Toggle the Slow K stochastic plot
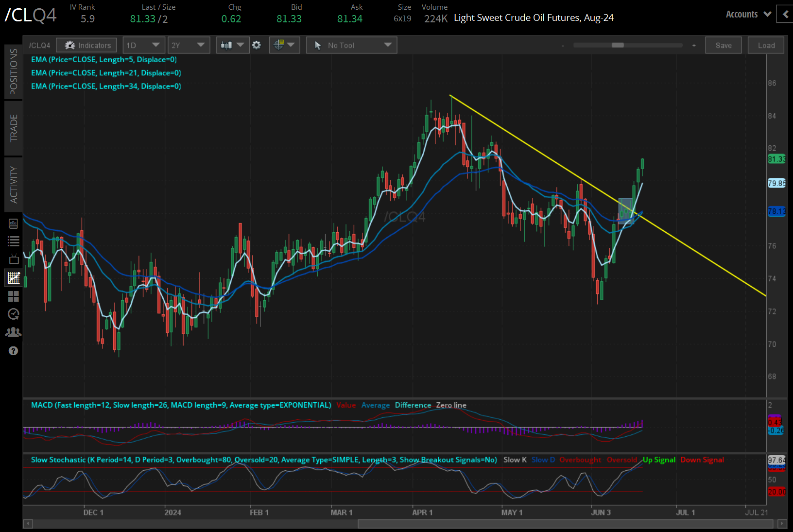The width and height of the screenshot is (793, 532). coord(515,460)
